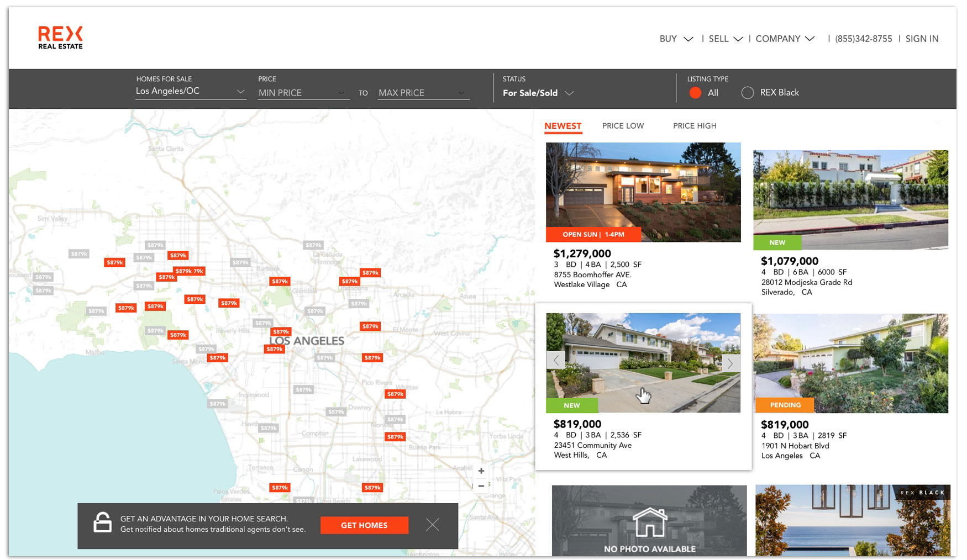Viewport: 967px width, 560px height.
Task: Click the (855)342-8755 phone number
Action: point(863,39)
